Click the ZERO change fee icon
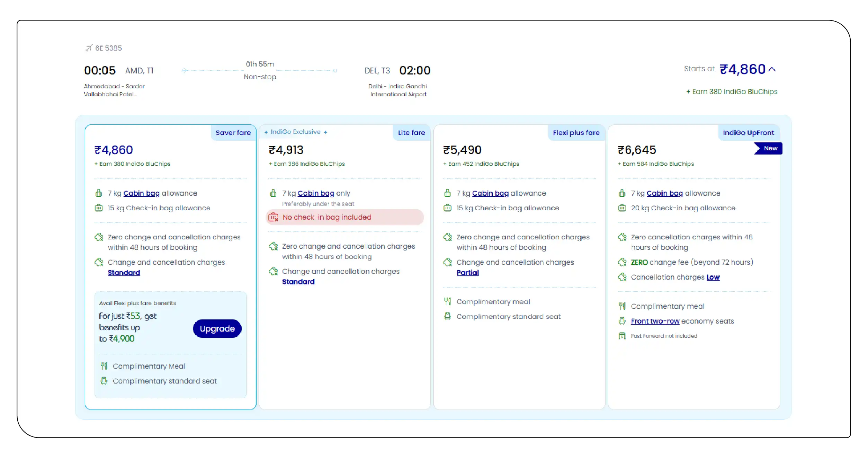 (x=622, y=262)
